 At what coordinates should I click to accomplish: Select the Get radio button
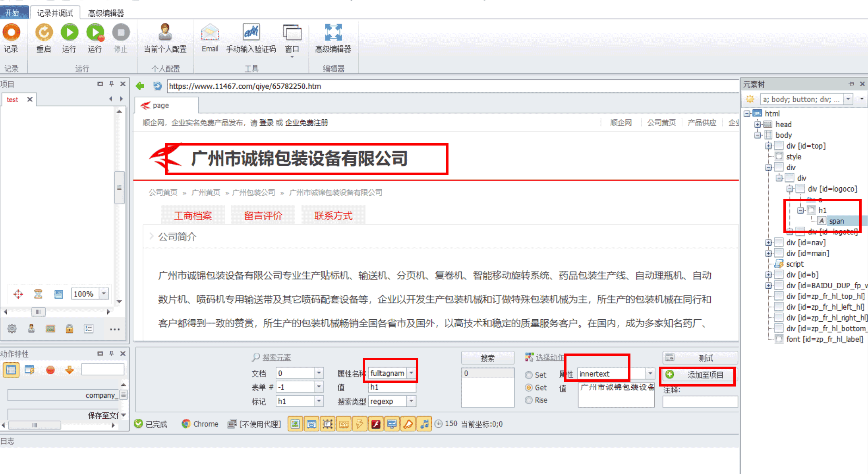pos(529,388)
